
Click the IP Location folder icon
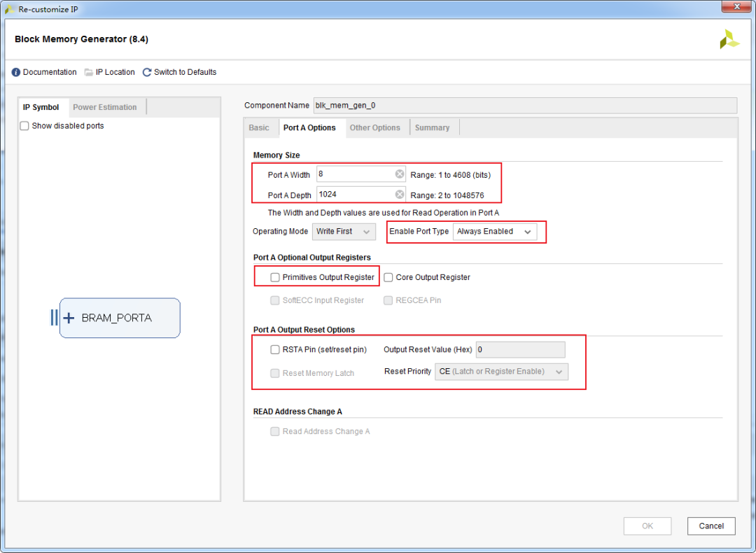(88, 72)
